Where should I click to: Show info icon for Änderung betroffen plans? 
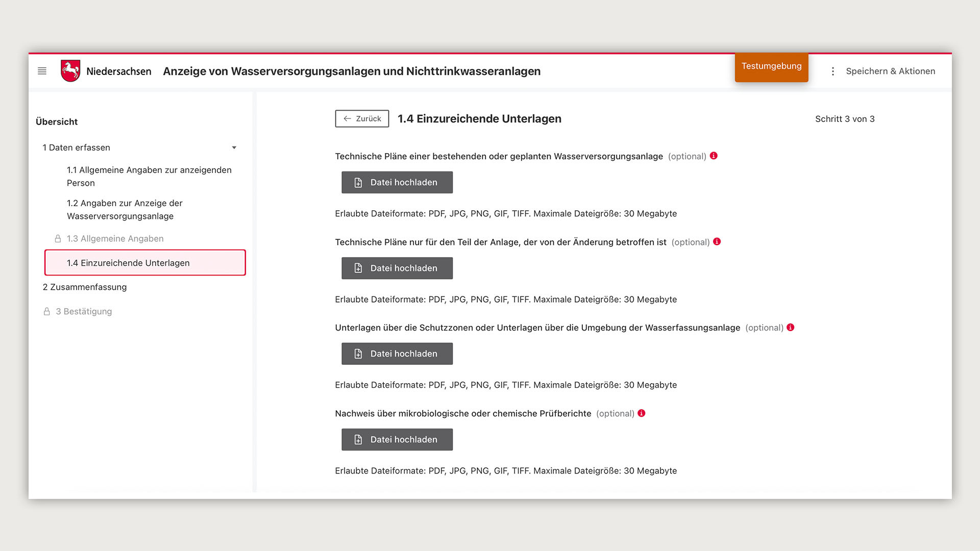pos(717,241)
